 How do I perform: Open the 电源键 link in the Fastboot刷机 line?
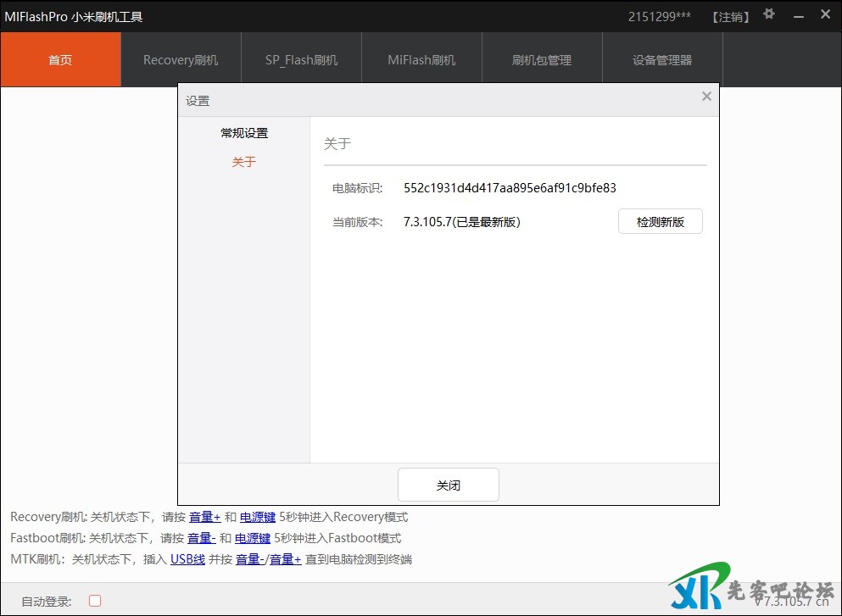[253, 538]
